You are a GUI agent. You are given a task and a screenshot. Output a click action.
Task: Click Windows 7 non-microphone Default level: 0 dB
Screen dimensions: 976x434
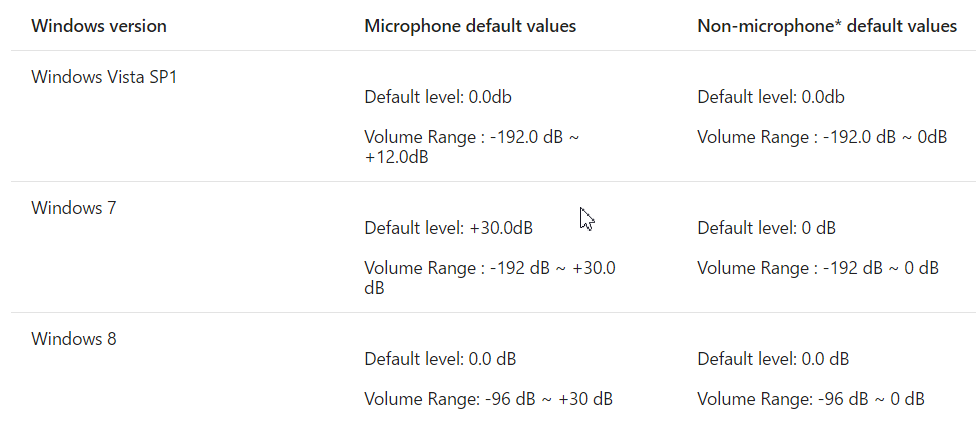tap(766, 228)
